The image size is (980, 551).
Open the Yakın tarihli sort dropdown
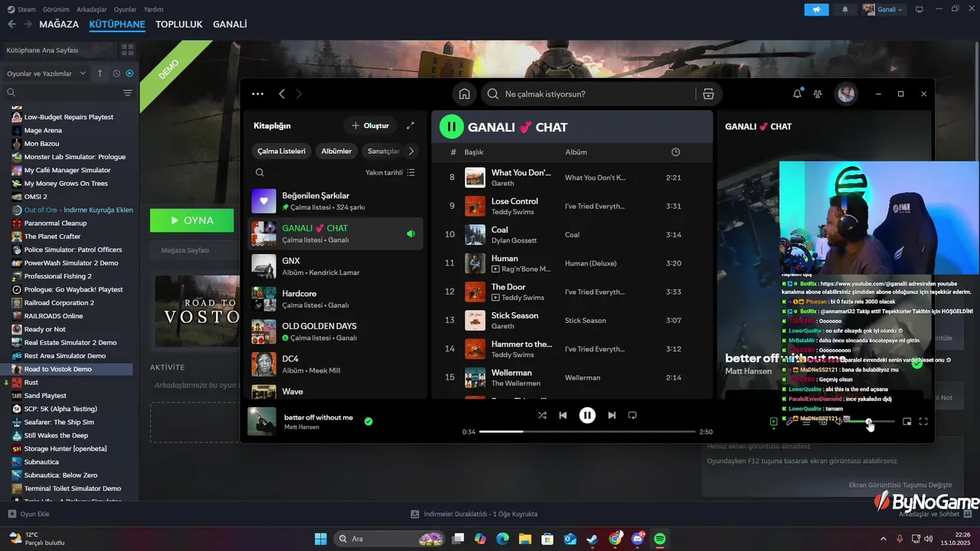click(x=390, y=173)
